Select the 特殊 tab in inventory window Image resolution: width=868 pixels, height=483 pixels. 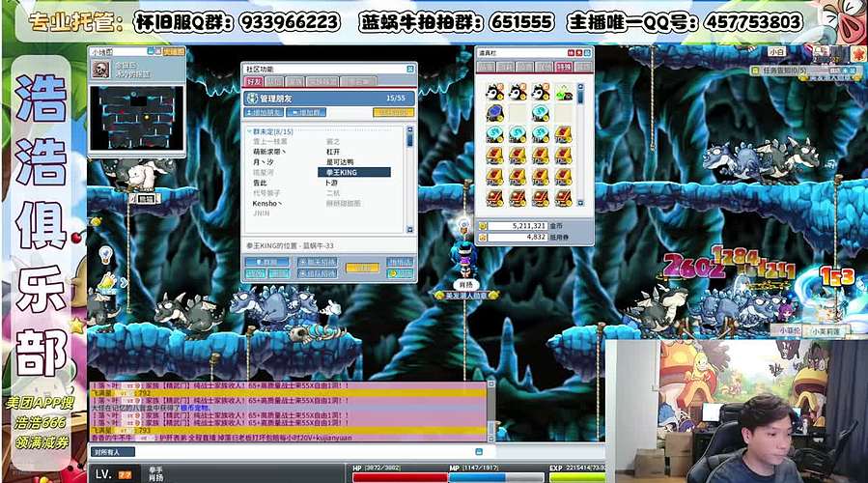564,67
